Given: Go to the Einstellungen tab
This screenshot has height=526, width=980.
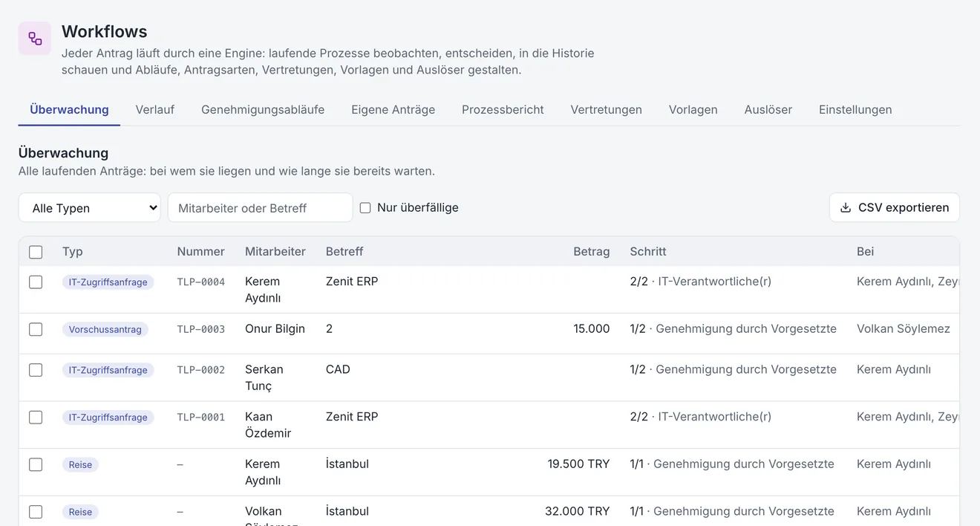Looking at the screenshot, I should click(x=855, y=110).
